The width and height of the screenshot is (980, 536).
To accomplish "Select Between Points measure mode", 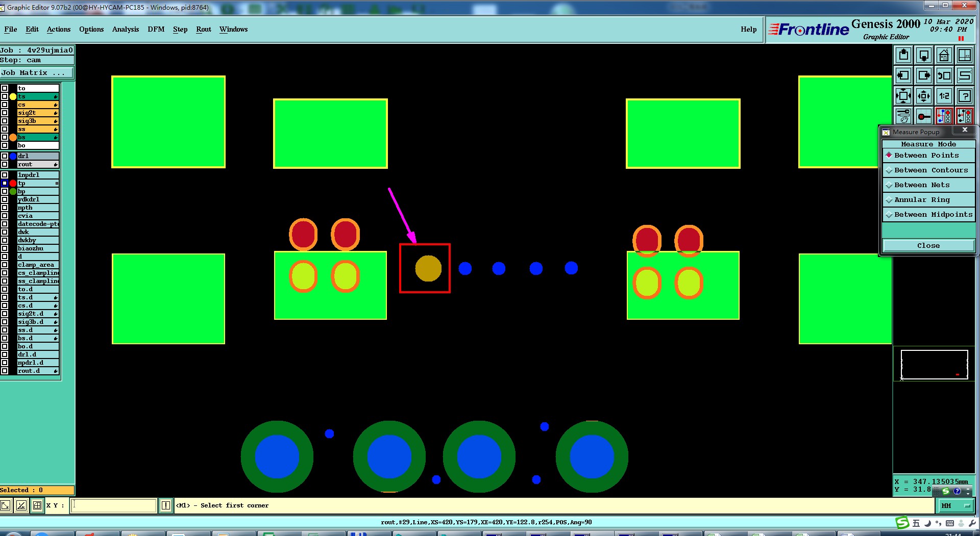I will point(928,156).
